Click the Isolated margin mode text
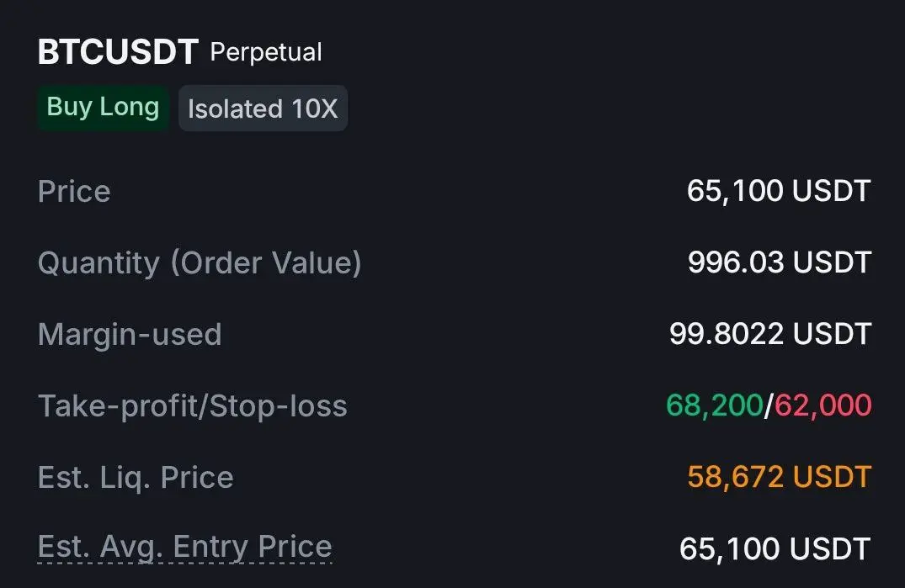905x588 pixels. (x=235, y=109)
